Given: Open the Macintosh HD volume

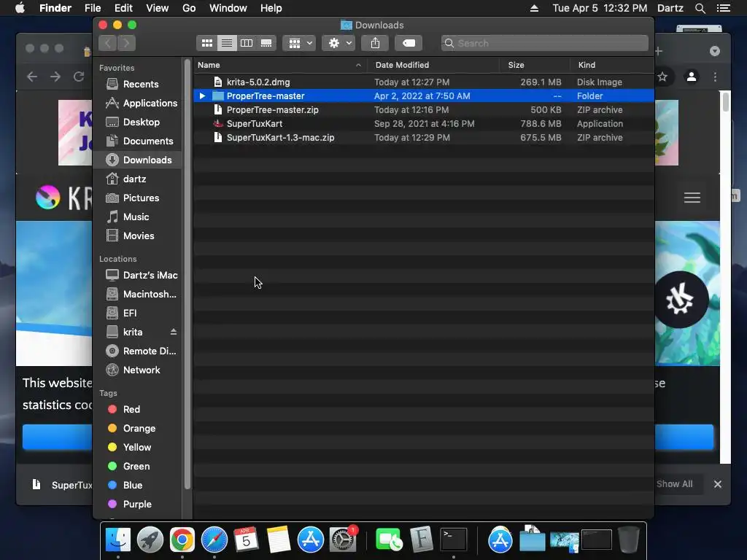Looking at the screenshot, I should [x=137, y=295].
